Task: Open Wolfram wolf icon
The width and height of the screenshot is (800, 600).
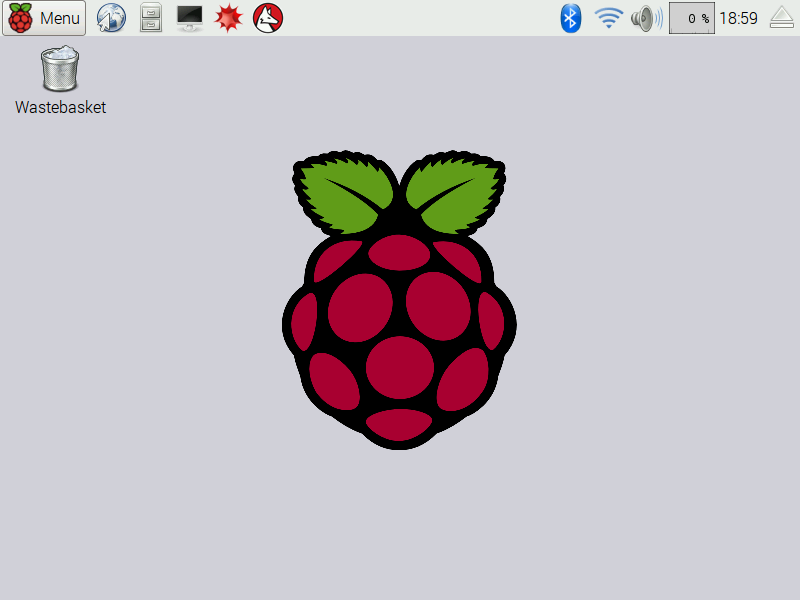Action: coord(268,18)
